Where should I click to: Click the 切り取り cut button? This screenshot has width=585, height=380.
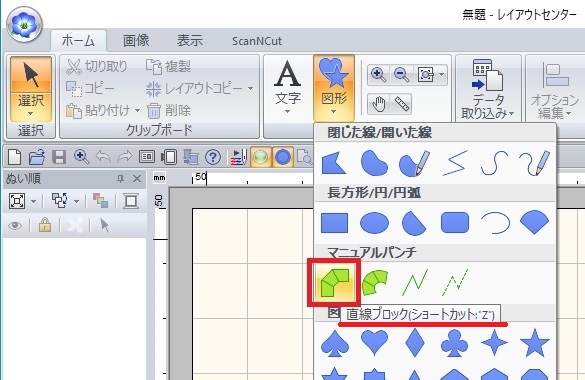point(97,66)
